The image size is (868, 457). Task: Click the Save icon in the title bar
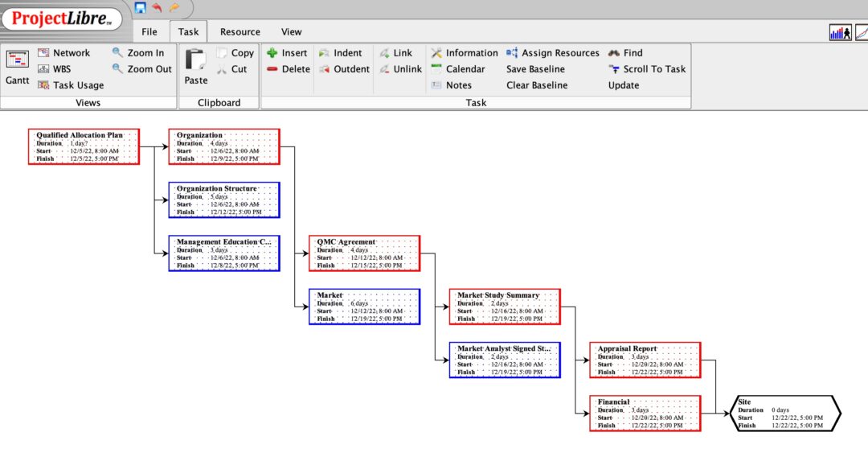tap(141, 7)
